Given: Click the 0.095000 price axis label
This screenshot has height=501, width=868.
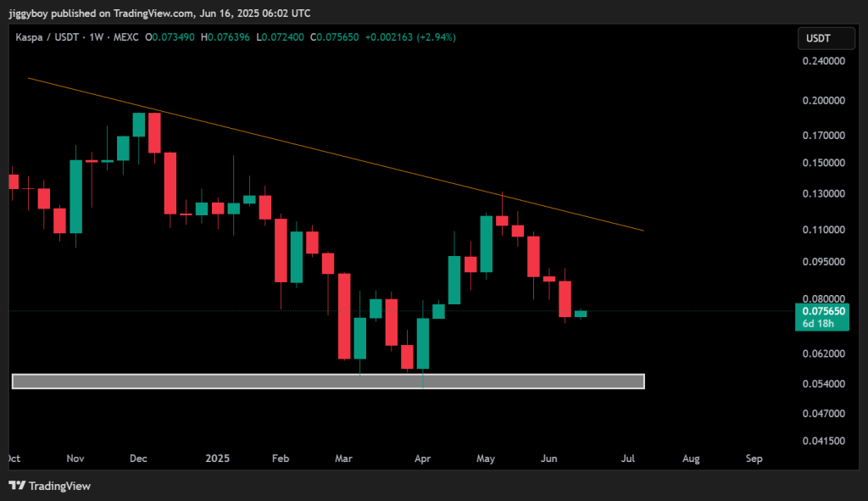Looking at the screenshot, I should click(824, 261).
